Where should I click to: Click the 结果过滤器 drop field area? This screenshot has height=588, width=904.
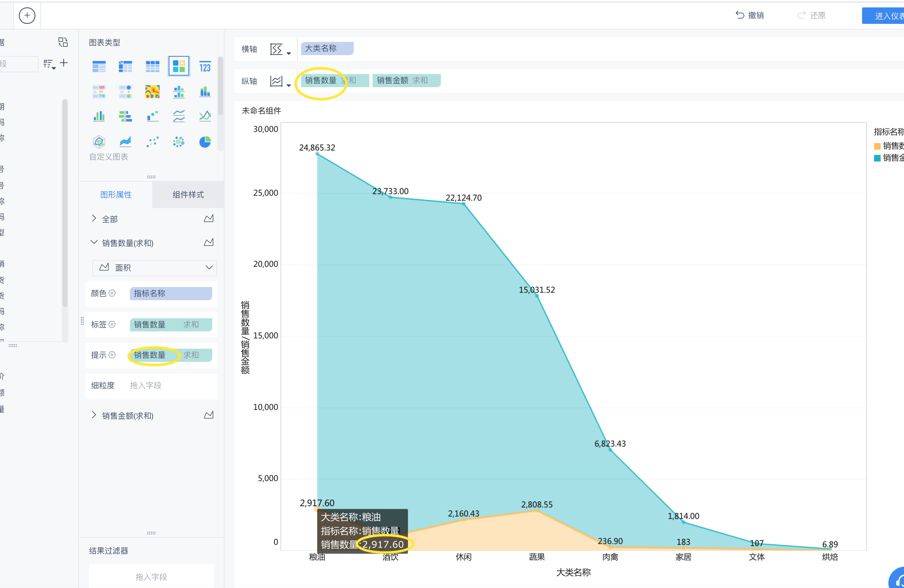coord(151,576)
